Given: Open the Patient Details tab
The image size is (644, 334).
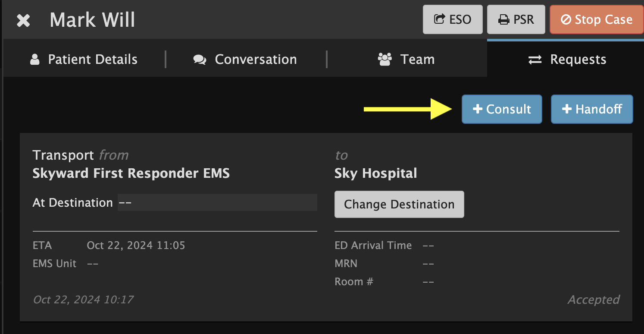Looking at the screenshot, I should (84, 59).
